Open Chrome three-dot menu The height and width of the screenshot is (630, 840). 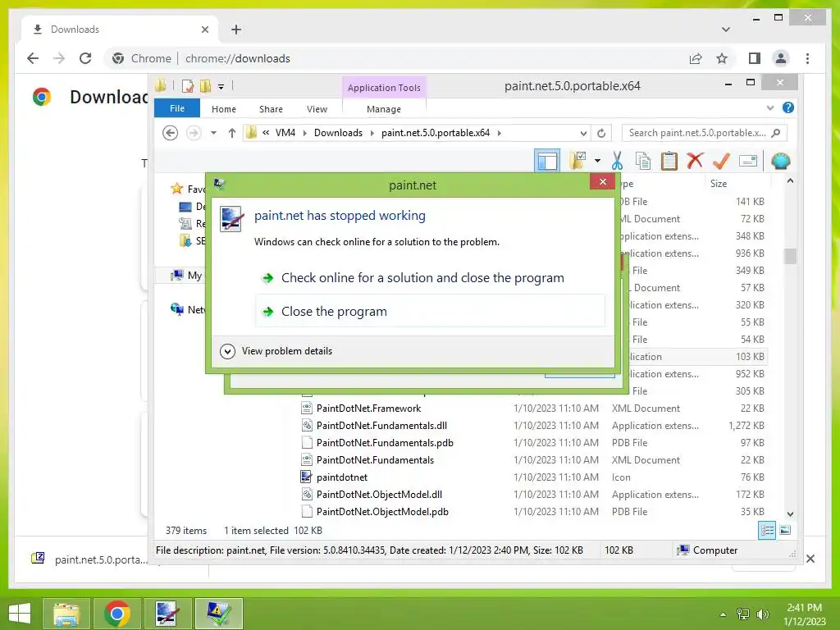[807, 58]
